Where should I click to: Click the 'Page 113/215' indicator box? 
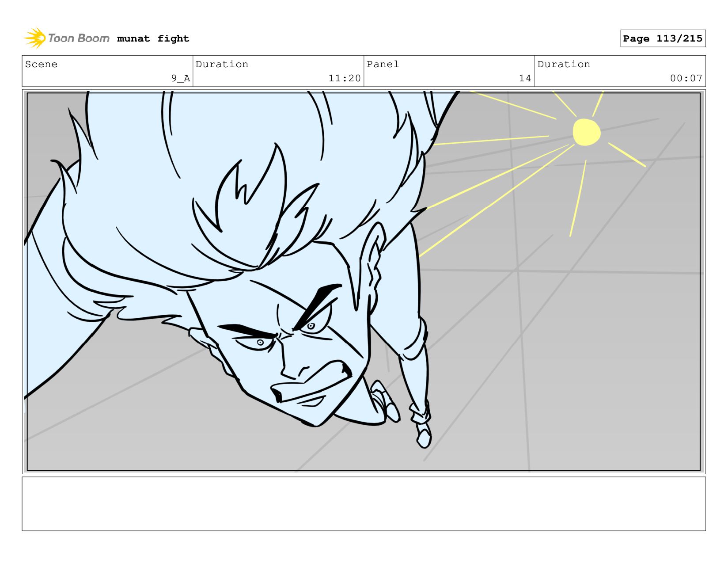(663, 38)
